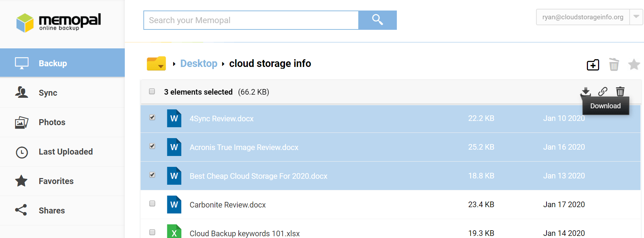This screenshot has height=238, width=644.
Task: Navigate to Desktop breadcrumb link
Action: coord(199,63)
